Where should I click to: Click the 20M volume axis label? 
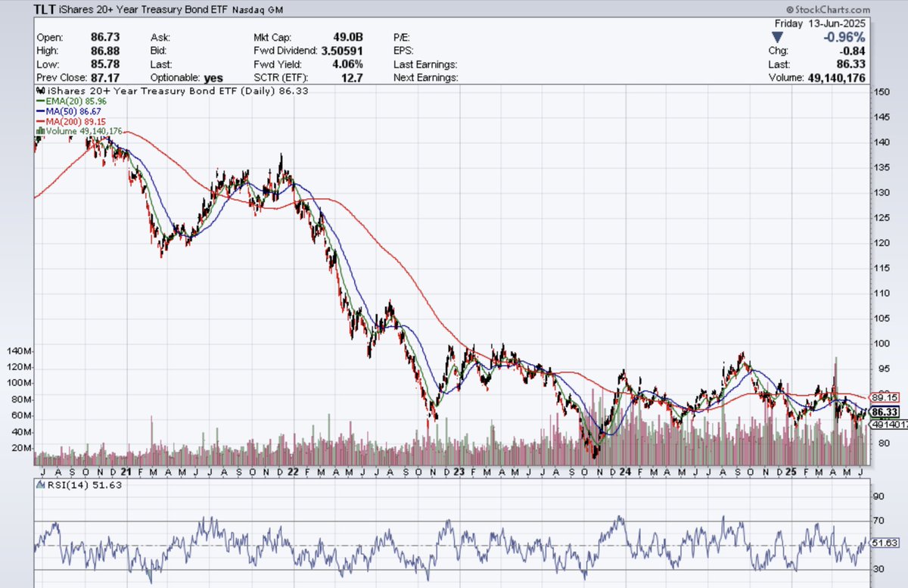click(22, 449)
